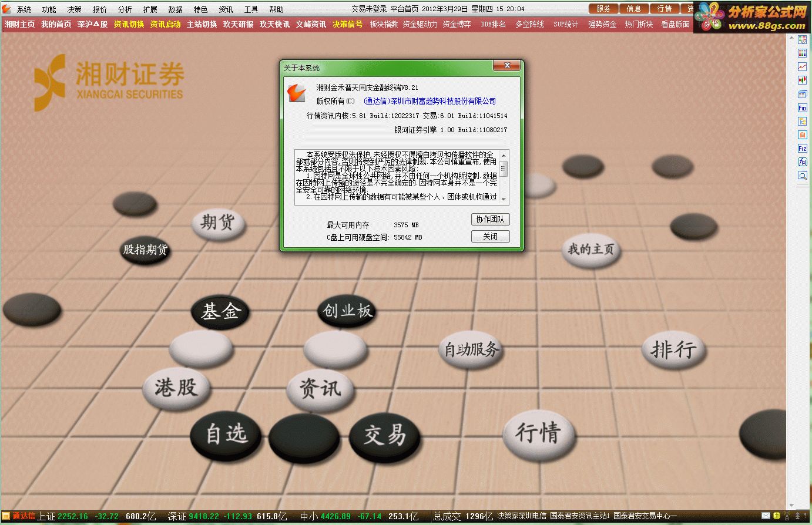812x525 pixels.
Task: Open the 基金 black stone
Action: point(221,311)
